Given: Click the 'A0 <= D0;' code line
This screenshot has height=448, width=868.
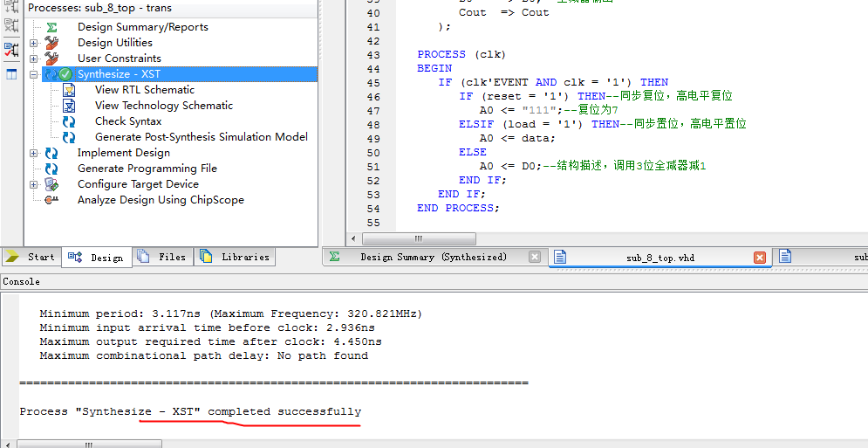Looking at the screenshot, I should tap(593, 166).
